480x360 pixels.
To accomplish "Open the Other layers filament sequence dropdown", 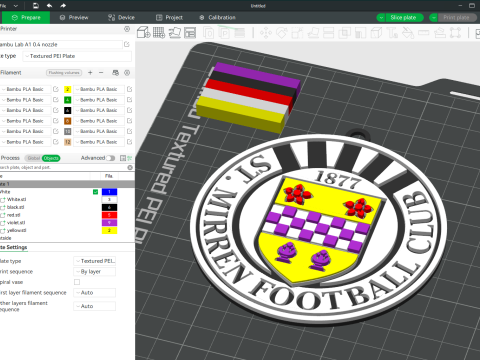I will pyautogui.click(x=95, y=306).
